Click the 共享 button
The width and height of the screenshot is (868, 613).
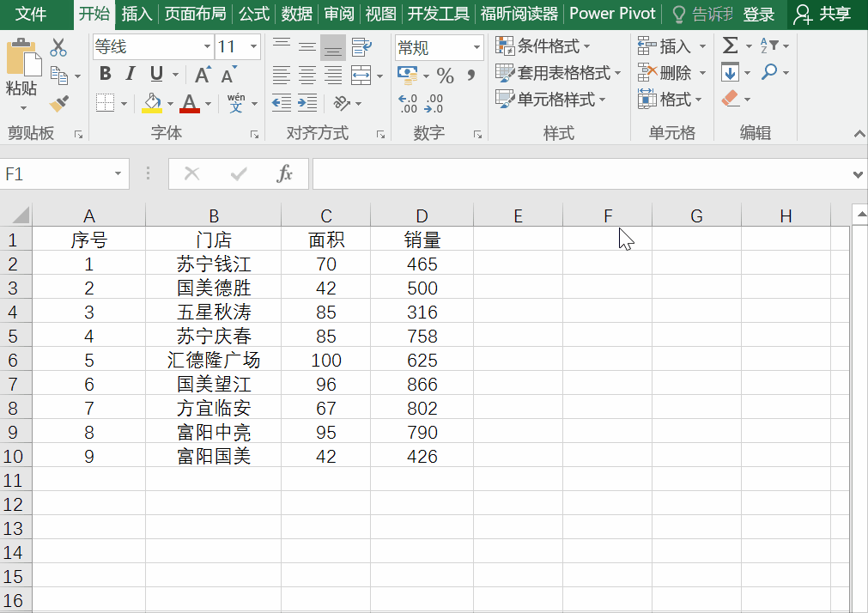(828, 14)
